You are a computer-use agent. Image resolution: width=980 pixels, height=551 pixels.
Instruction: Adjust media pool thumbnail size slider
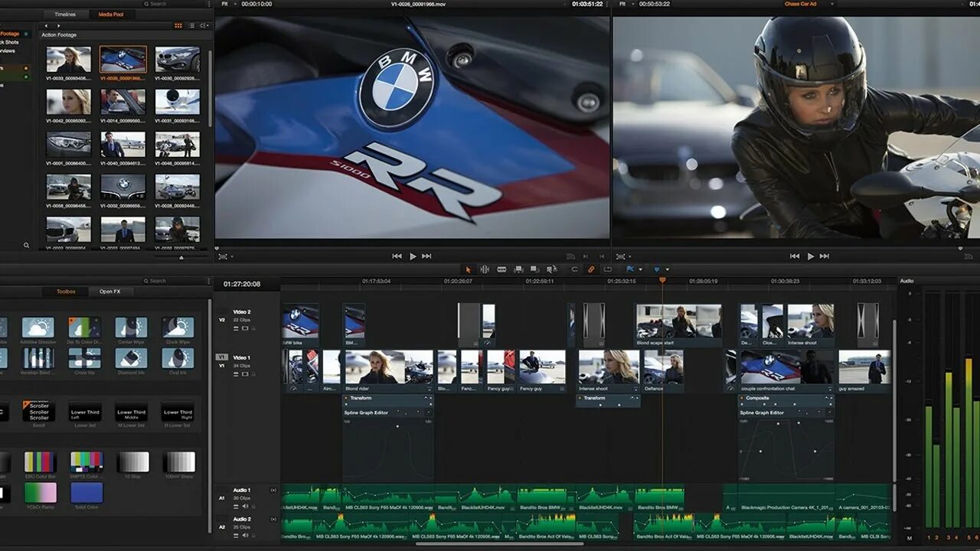click(x=181, y=258)
